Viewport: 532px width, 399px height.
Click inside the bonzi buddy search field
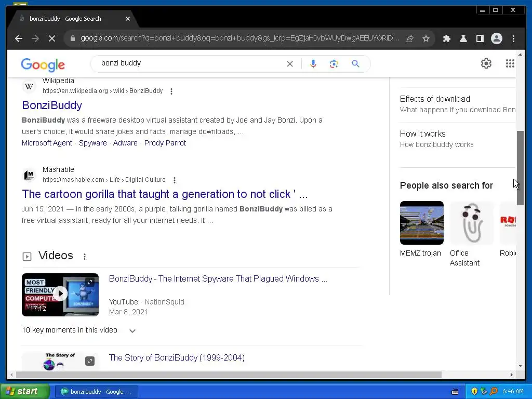[190, 63]
